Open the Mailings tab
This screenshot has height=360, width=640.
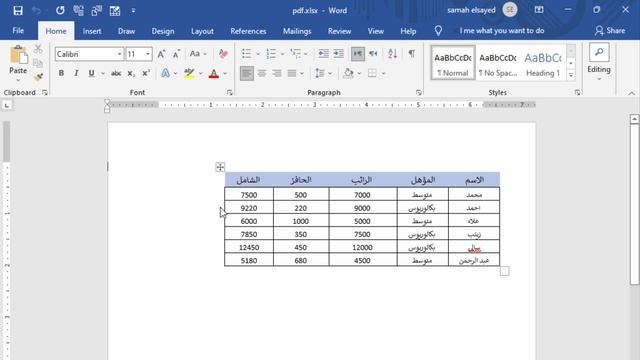tap(297, 31)
